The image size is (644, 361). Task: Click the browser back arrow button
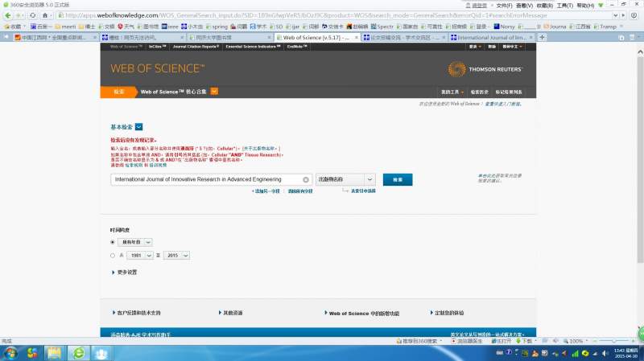tap(8, 15)
